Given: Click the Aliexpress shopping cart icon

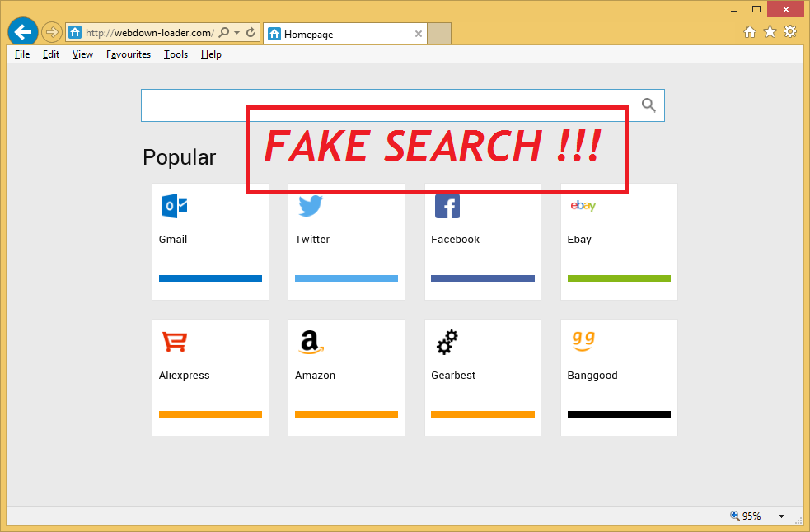Looking at the screenshot, I should coord(175,342).
